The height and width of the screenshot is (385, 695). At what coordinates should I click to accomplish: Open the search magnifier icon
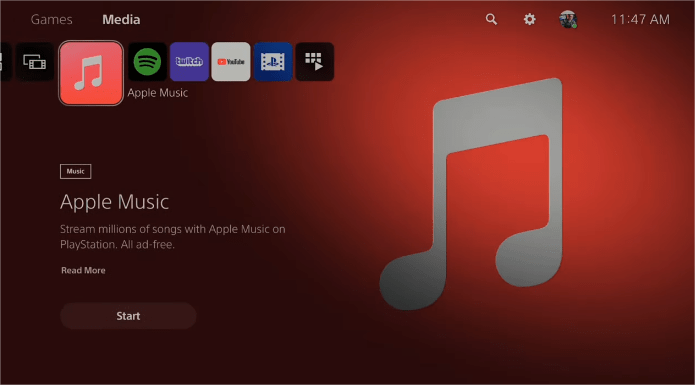pos(491,19)
